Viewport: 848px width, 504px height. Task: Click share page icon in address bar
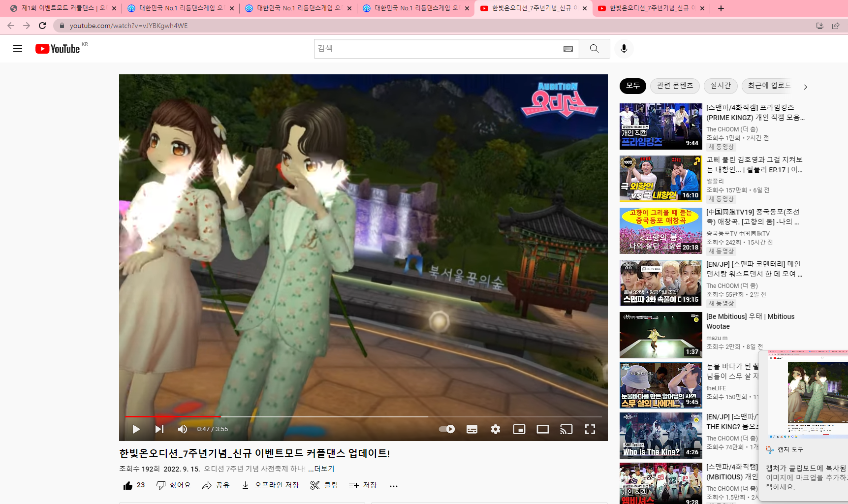point(836,26)
